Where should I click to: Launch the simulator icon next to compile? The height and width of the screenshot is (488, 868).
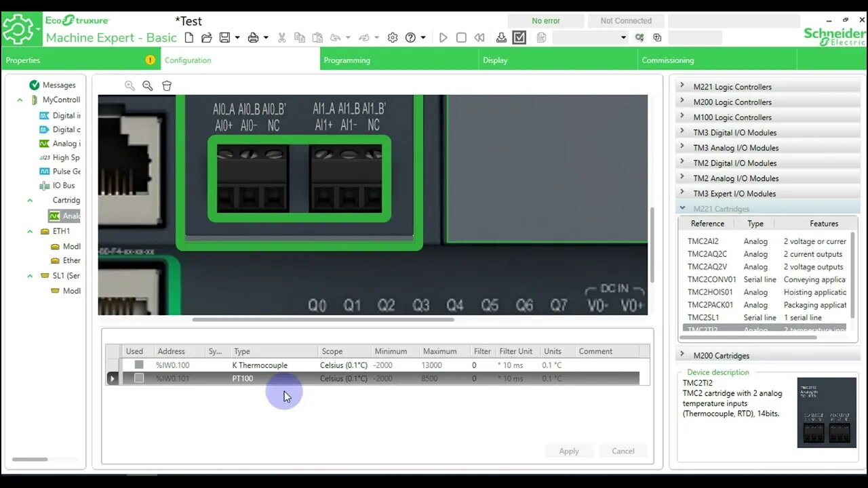tap(541, 38)
